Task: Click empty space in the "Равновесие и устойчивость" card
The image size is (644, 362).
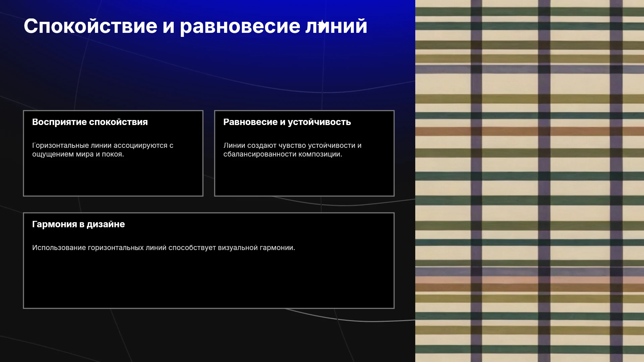Action: (x=304, y=178)
